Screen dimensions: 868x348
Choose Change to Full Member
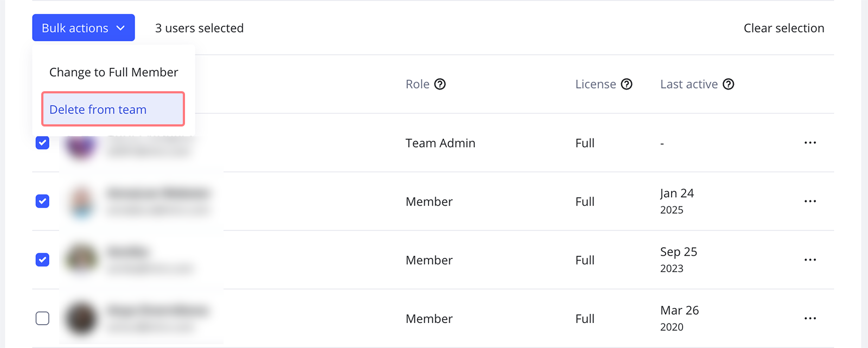pos(113,72)
